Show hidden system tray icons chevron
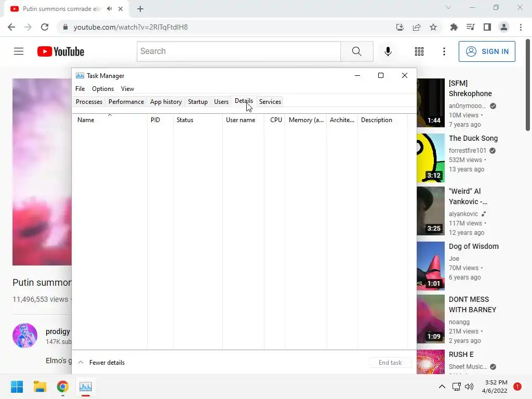This screenshot has height=399, width=532. [442, 387]
